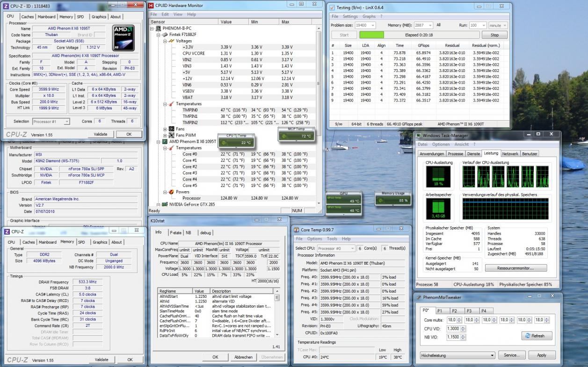Stop the running LinX test

coord(494,35)
